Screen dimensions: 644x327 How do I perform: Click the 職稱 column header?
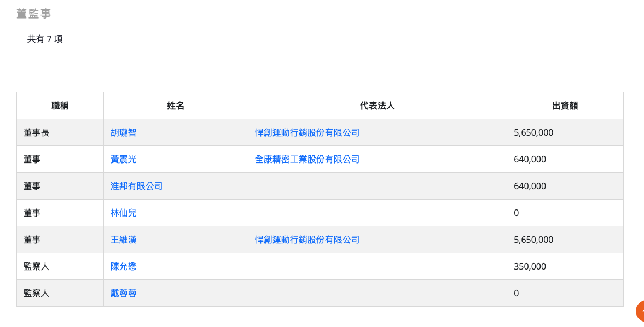tap(60, 106)
